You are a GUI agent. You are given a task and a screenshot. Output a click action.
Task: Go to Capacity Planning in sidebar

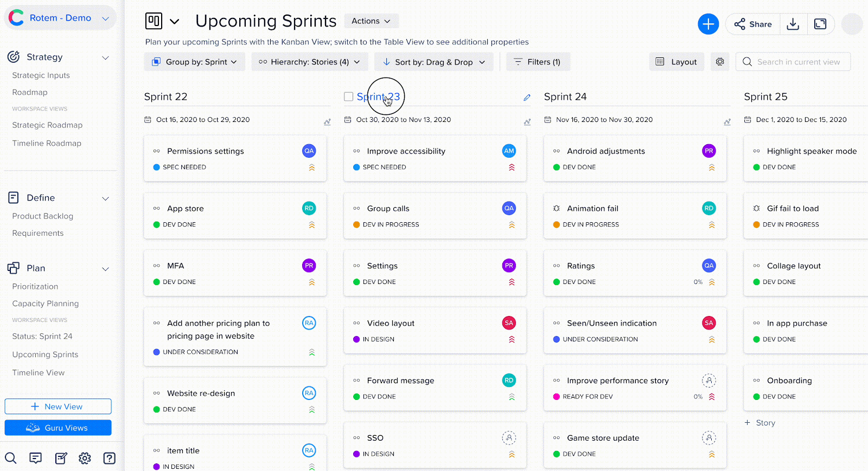(x=46, y=304)
